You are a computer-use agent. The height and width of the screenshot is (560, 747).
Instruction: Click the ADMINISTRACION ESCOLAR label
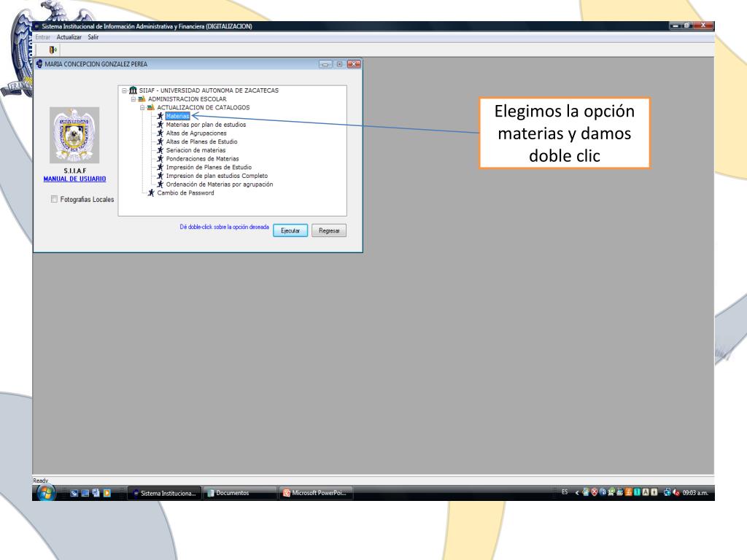click(187, 99)
